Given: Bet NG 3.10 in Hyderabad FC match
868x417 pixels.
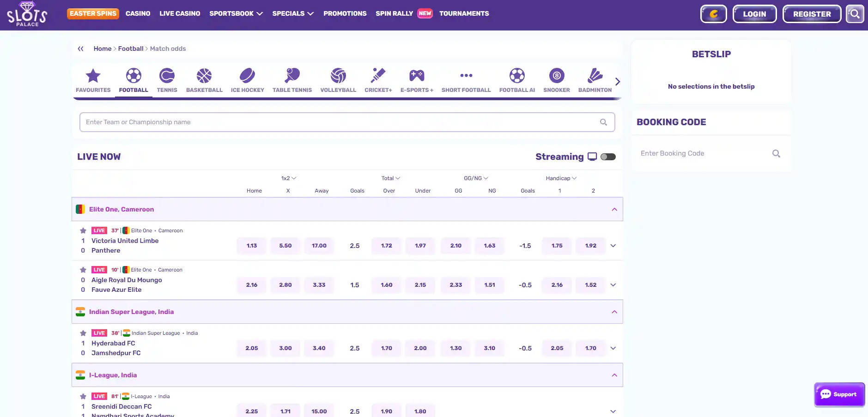Looking at the screenshot, I should (x=490, y=348).
